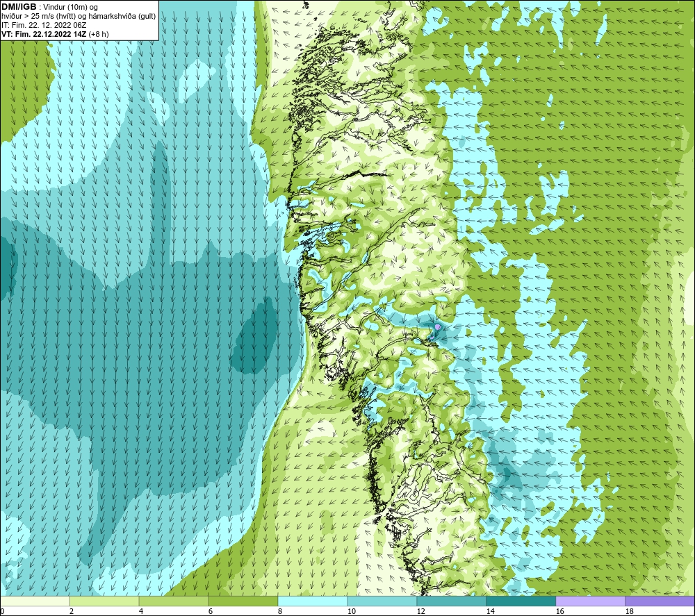The image size is (695, 616).
Task: Click the dark teal 14–16 m/s legend swatch
Action: [521, 601]
